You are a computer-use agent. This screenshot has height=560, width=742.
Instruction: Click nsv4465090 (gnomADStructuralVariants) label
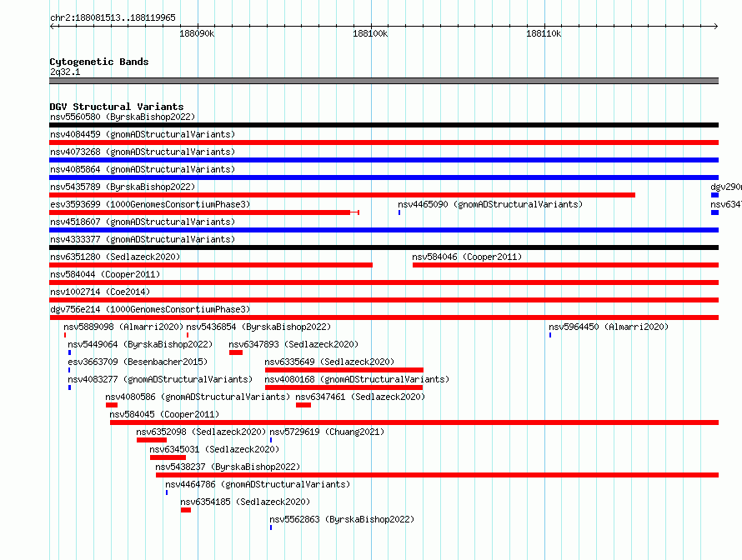[490, 204]
